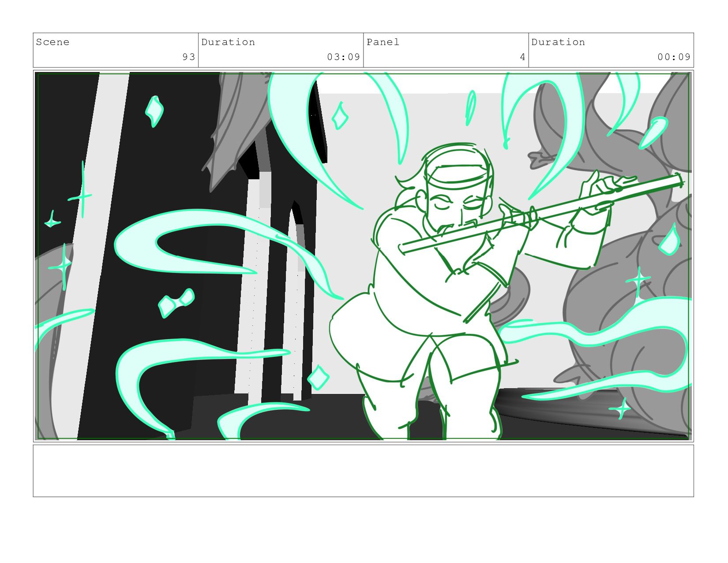Click the panel duration value 00:09
This screenshot has width=728, height=563.
(674, 57)
